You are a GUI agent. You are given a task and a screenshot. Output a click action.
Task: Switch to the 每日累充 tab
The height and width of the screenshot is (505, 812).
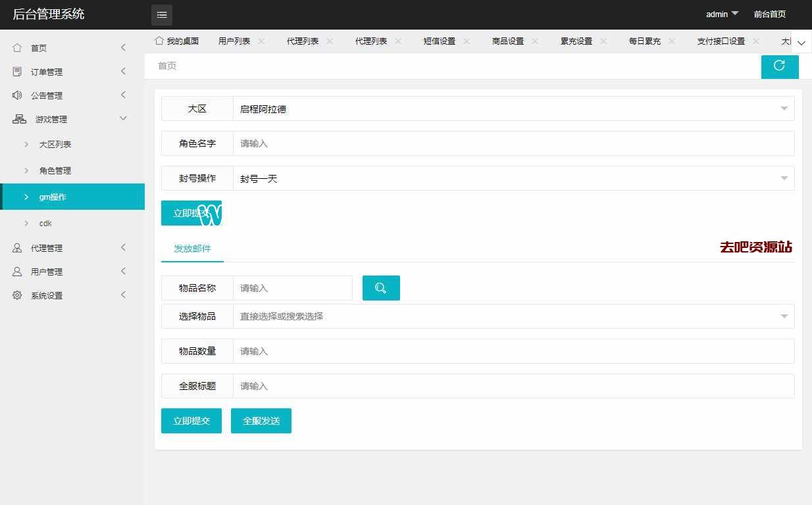[x=644, y=41]
